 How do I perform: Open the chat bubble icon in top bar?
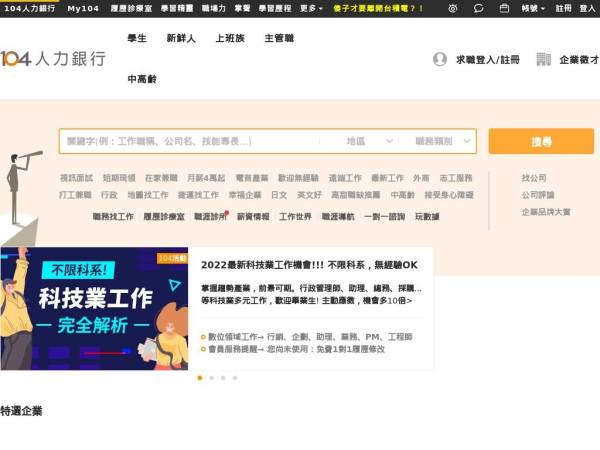(x=478, y=8)
